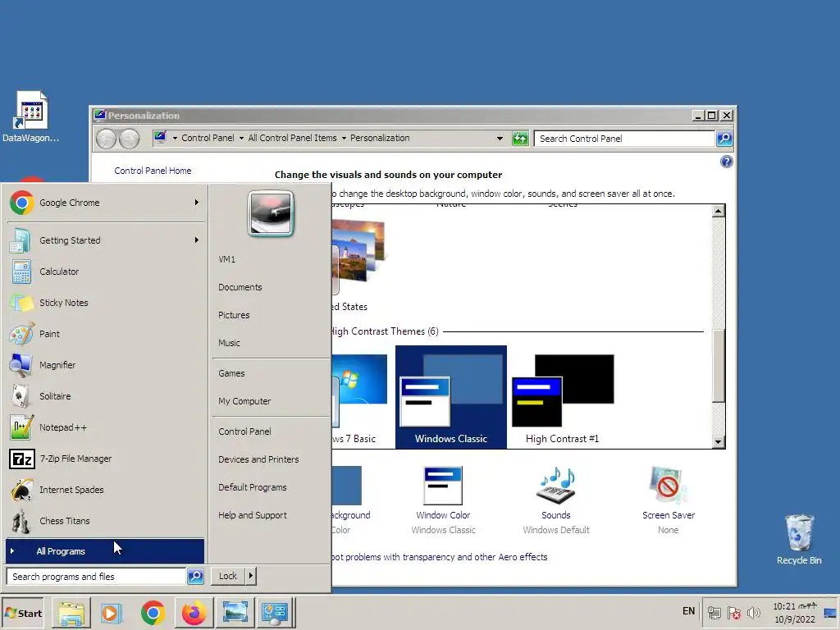Open Documents from Start menu
840x630 pixels.
240,287
